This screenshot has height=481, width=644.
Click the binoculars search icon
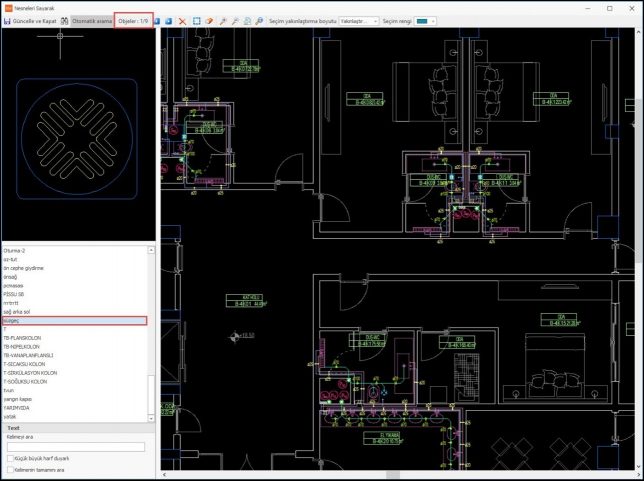(65, 20)
